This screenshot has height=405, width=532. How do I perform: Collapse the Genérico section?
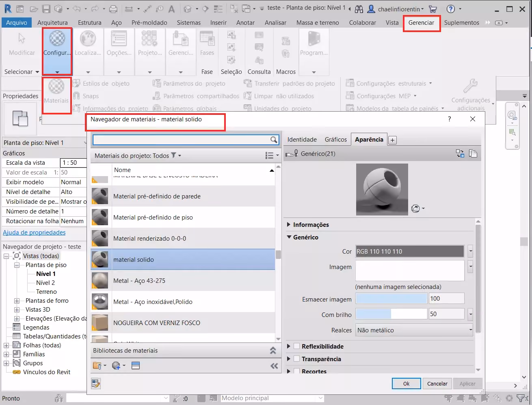point(289,237)
